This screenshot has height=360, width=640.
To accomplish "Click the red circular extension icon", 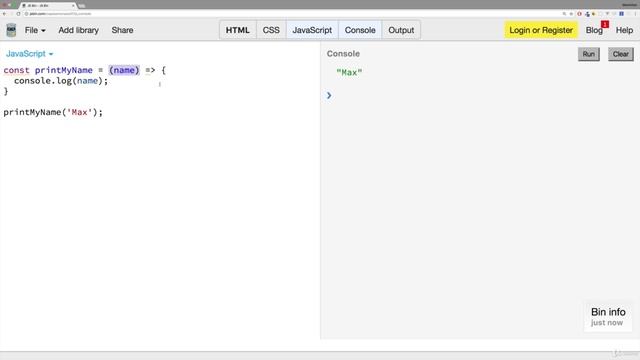I will tap(579, 14).
